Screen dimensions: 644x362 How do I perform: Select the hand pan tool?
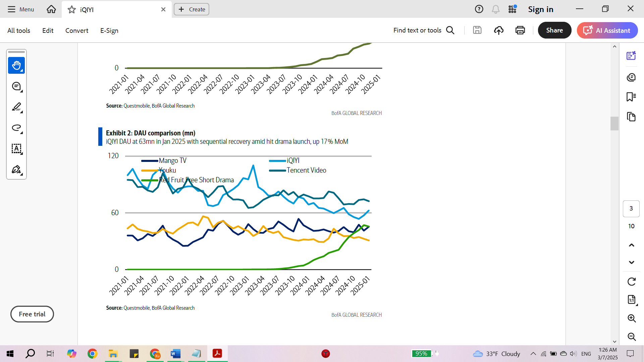click(16, 65)
